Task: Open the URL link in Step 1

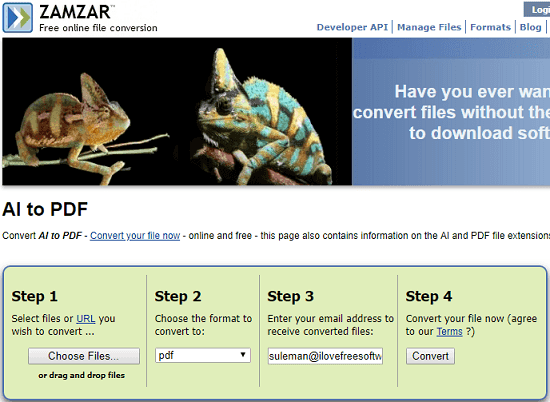Action: [86, 319]
